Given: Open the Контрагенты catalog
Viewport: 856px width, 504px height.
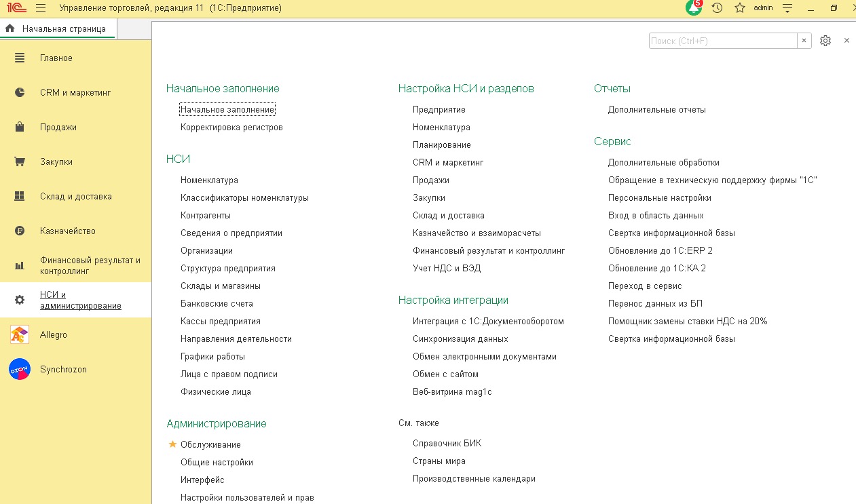Looking at the screenshot, I should pos(206,215).
